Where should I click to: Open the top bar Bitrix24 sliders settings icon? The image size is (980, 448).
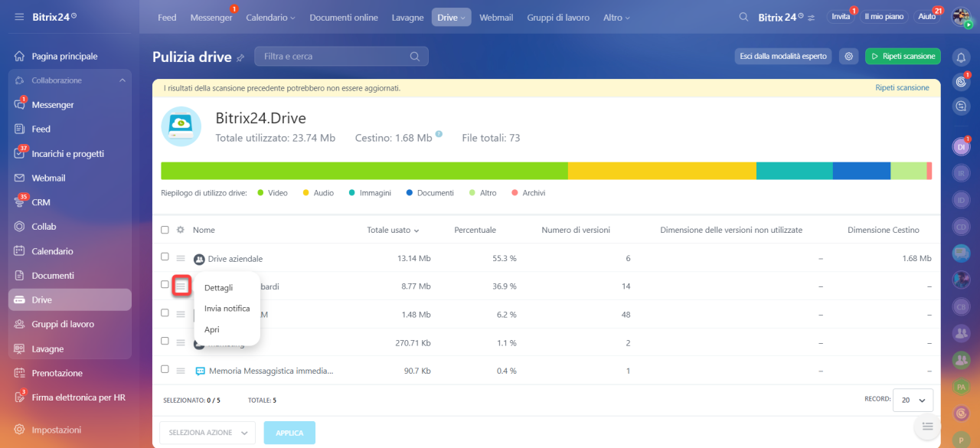click(812, 17)
